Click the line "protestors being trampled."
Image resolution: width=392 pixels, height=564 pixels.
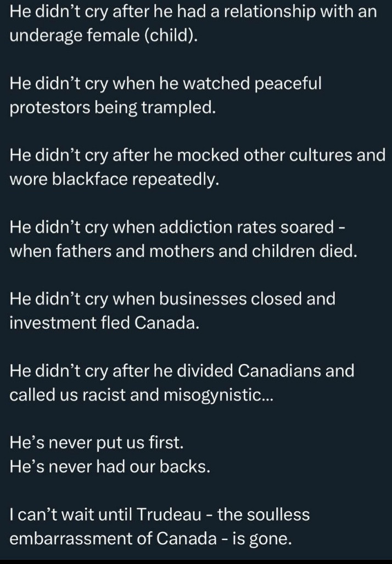[111, 108]
